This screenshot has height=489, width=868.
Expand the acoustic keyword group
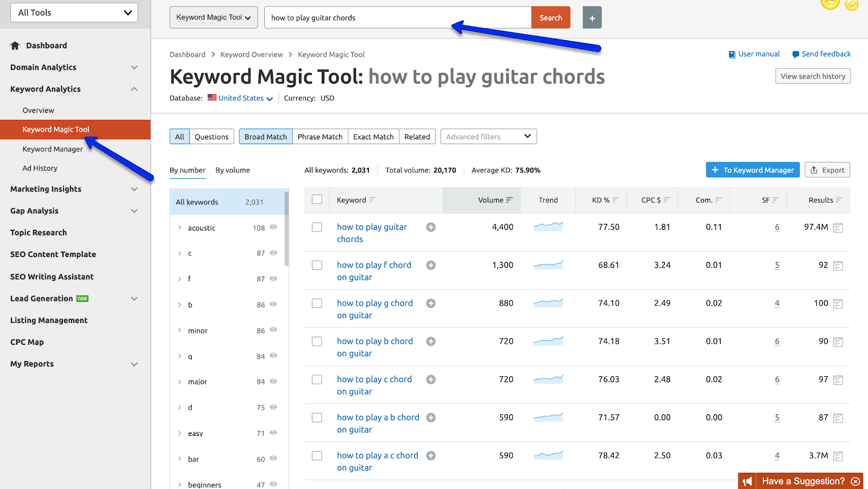pos(180,228)
